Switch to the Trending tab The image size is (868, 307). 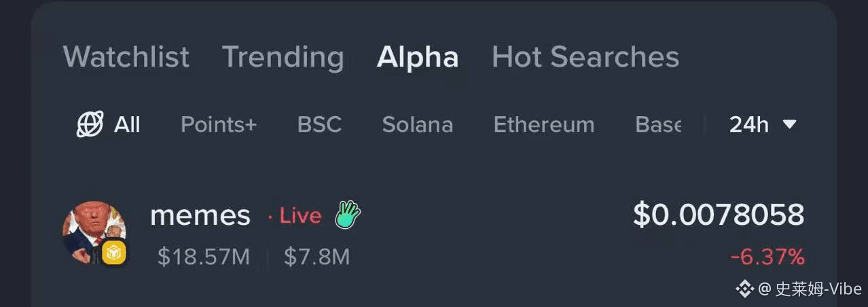[283, 57]
